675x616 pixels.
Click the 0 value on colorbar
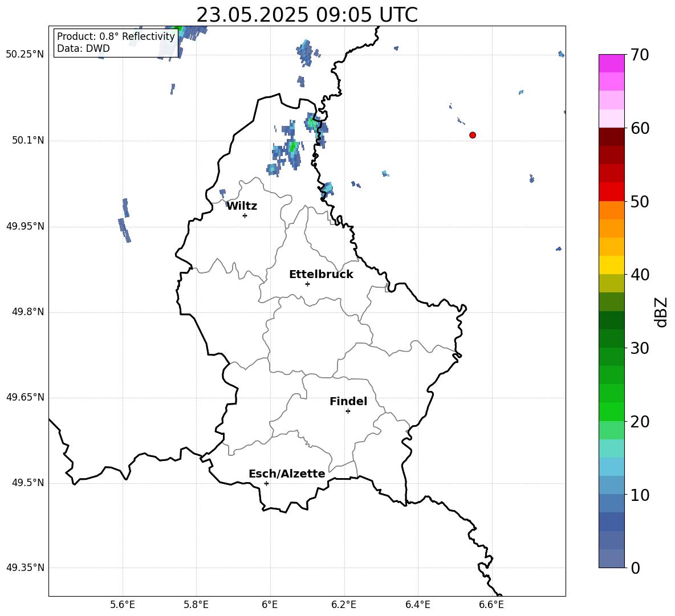(x=636, y=568)
